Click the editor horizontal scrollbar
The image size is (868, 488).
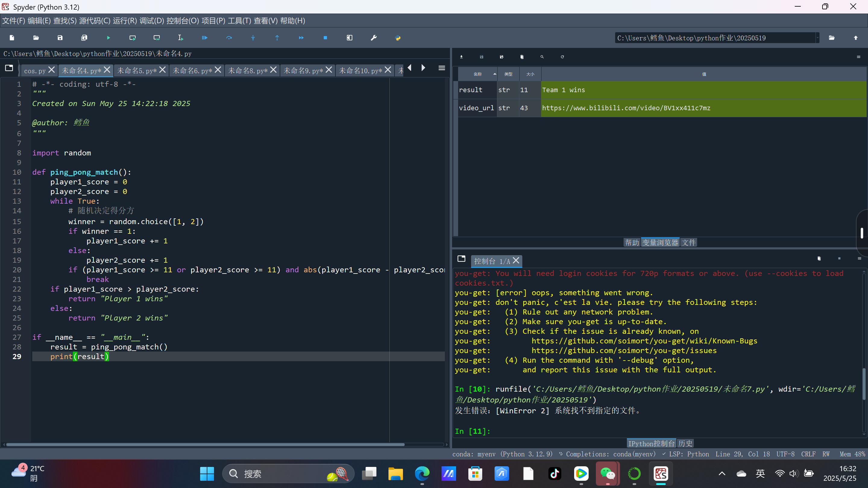205,445
